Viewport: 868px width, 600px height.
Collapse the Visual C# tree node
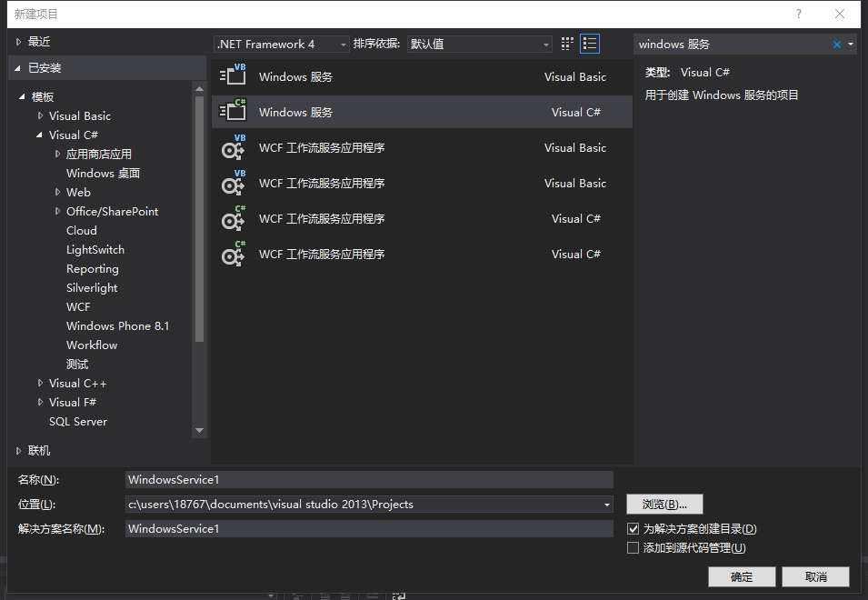click(x=39, y=135)
